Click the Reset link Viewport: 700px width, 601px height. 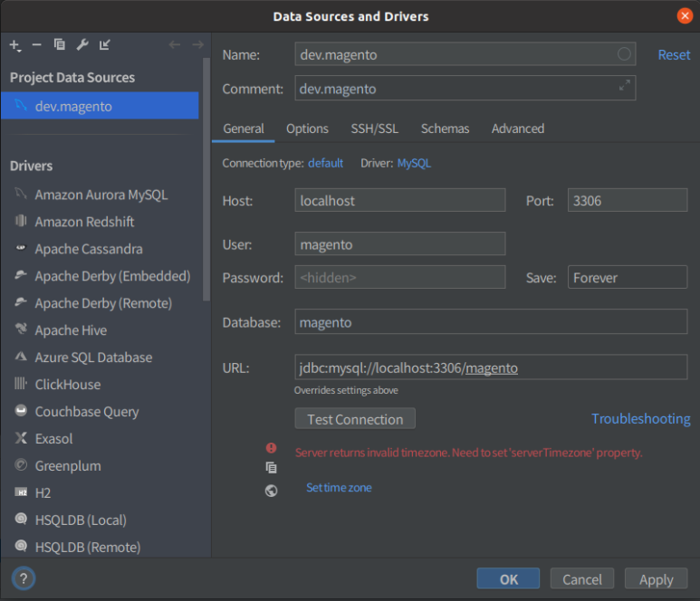tap(674, 54)
